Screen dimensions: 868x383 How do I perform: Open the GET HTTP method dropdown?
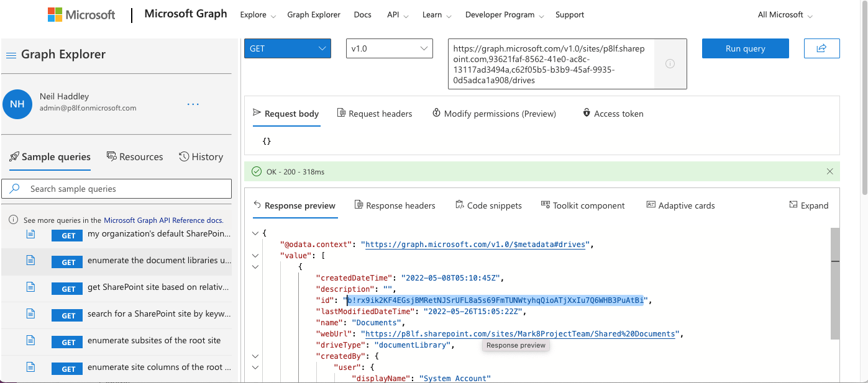click(287, 48)
